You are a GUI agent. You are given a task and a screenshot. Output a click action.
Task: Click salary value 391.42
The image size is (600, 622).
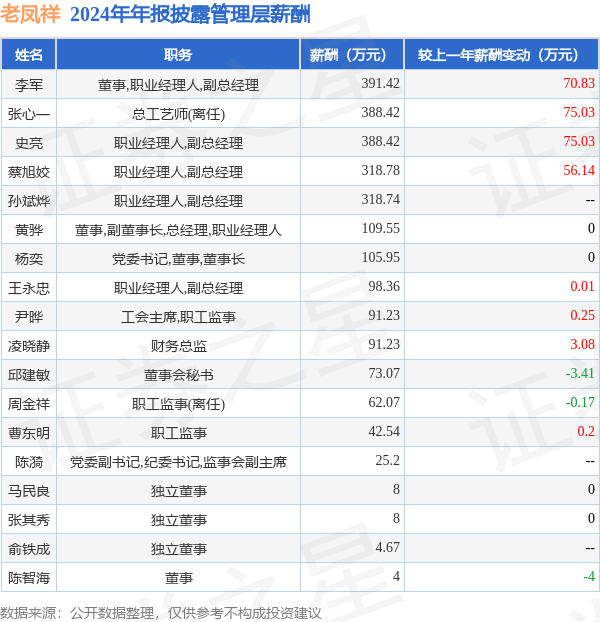point(380,83)
